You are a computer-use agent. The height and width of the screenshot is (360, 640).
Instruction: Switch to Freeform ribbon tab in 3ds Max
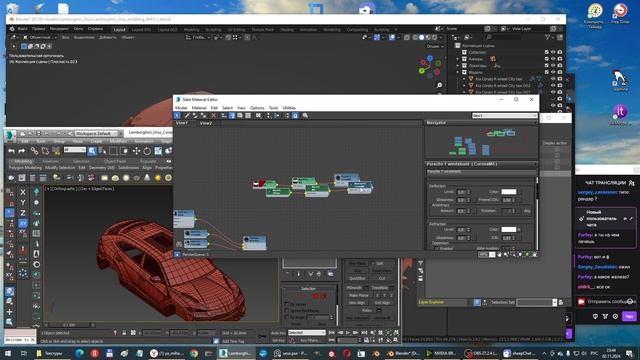tap(51, 162)
